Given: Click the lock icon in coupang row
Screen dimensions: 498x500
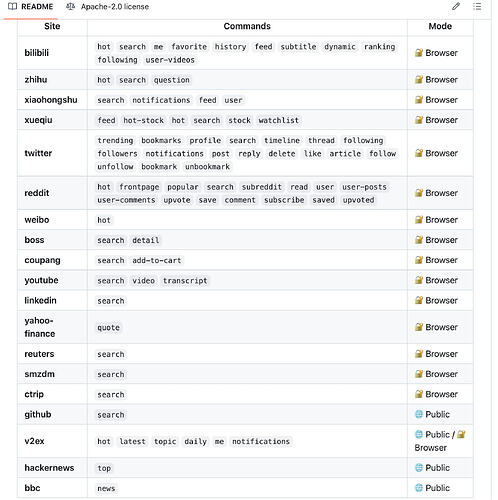Looking at the screenshot, I should click(419, 260).
